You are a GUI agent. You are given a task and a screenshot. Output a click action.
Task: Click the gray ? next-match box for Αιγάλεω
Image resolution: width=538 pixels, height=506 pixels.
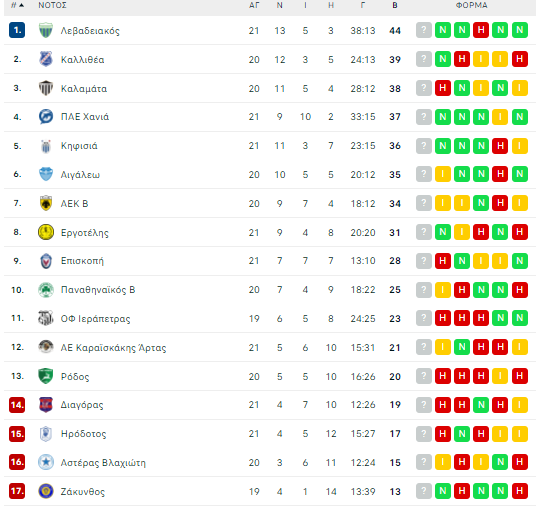click(x=424, y=174)
